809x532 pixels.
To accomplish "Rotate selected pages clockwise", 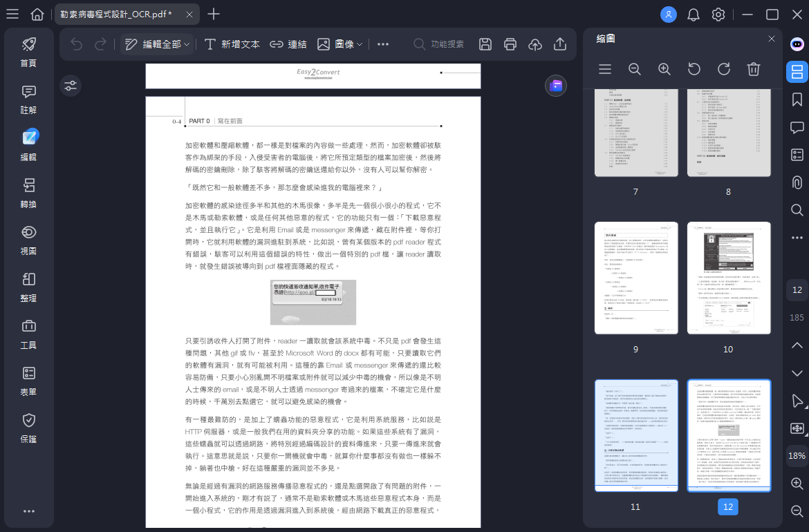I will [x=724, y=69].
